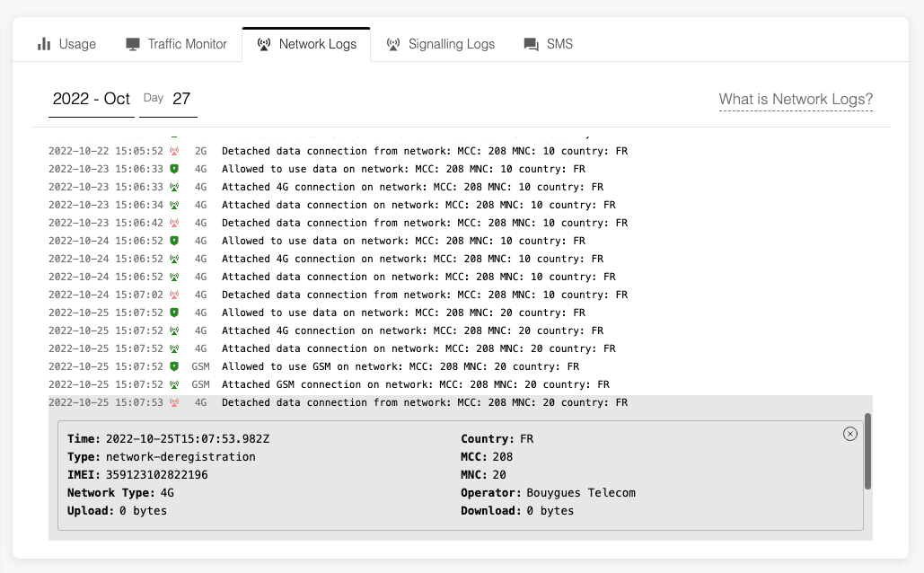Open the 2022 - Oct month selector
This screenshot has width=924, height=573.
[91, 99]
